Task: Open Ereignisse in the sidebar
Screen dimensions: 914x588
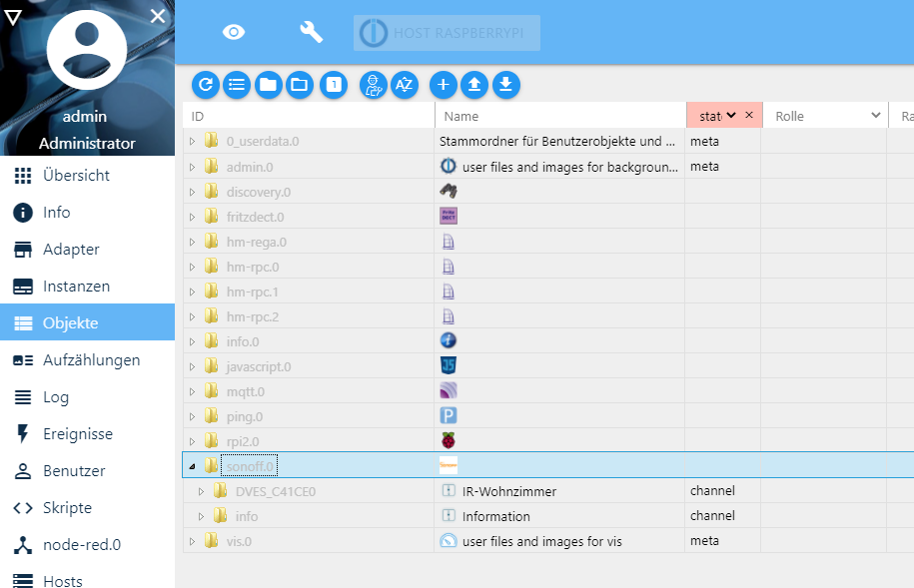Action: [88, 433]
